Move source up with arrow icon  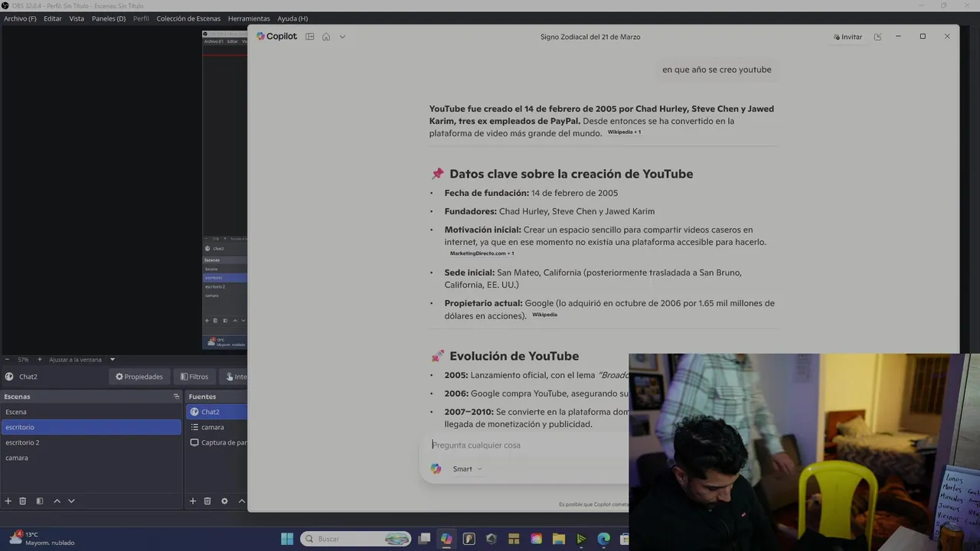click(x=241, y=501)
